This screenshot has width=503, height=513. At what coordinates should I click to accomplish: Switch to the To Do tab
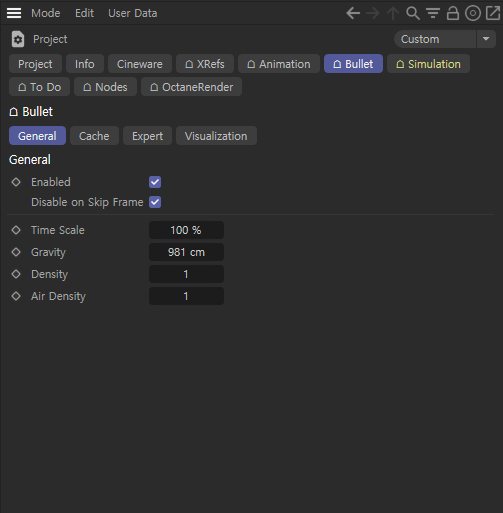(x=39, y=87)
